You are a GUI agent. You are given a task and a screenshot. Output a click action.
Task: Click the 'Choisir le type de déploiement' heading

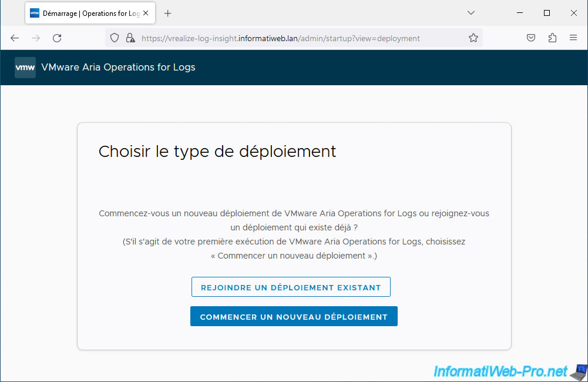pos(217,152)
